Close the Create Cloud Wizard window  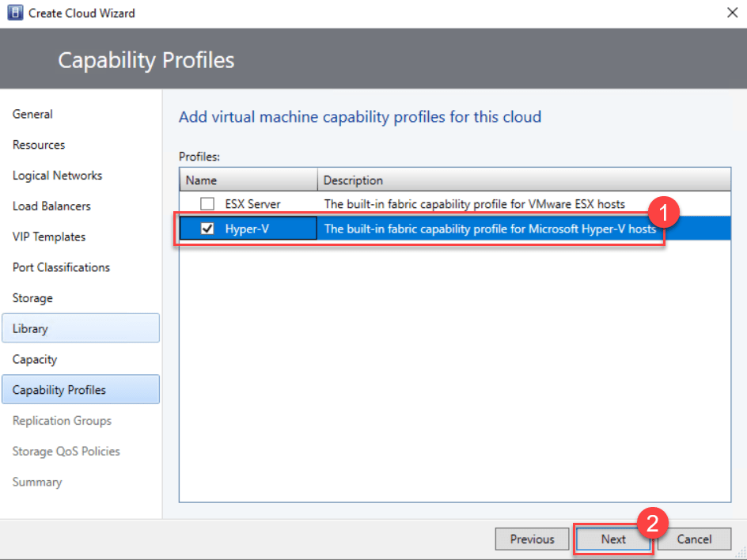pos(731,13)
